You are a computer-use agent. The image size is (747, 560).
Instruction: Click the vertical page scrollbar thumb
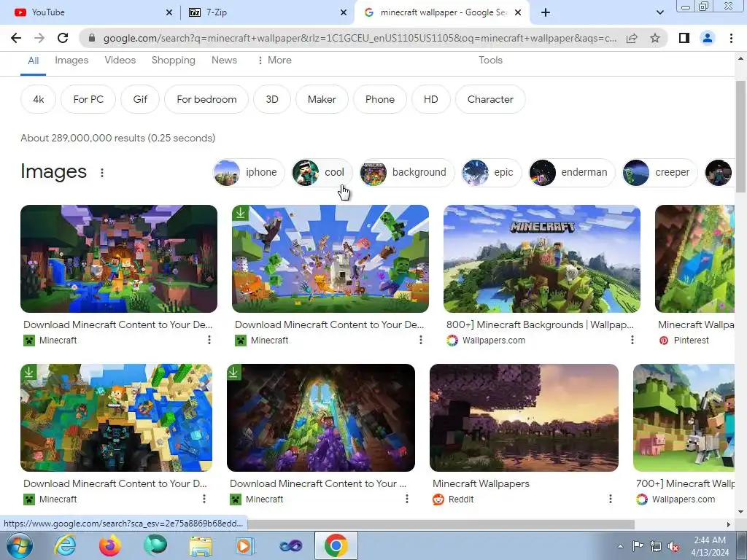(x=740, y=137)
